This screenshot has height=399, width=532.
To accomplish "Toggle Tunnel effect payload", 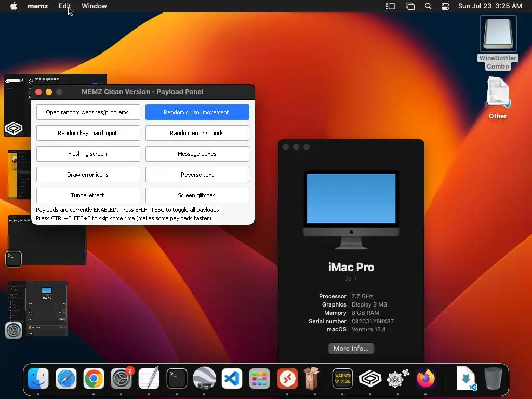I will 88,195.
